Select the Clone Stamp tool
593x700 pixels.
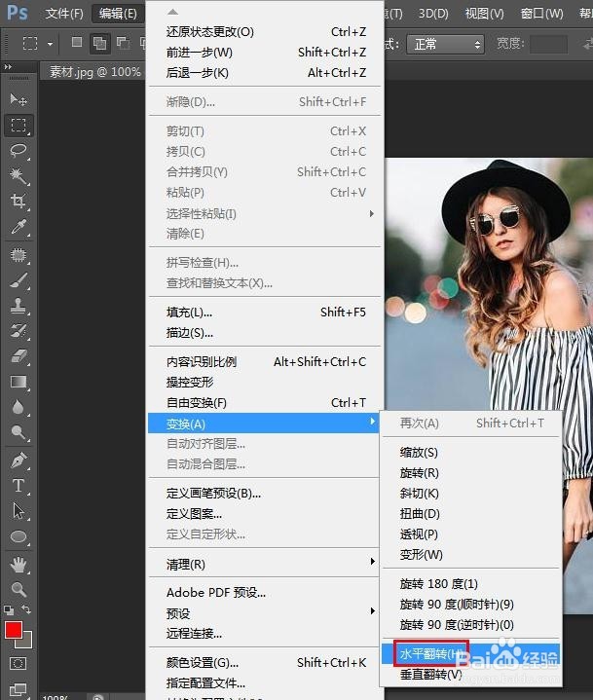[x=19, y=306]
